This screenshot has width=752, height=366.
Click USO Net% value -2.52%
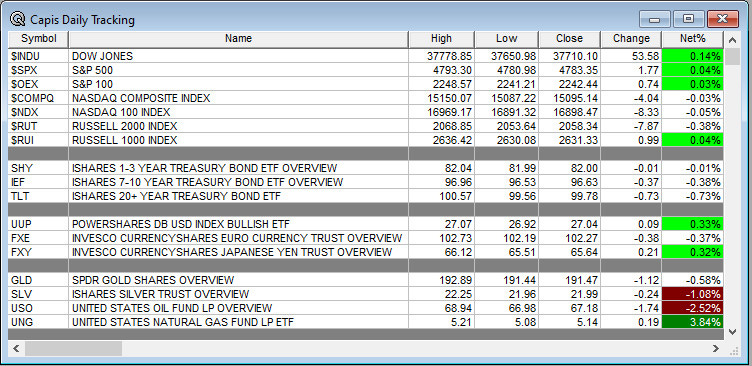click(693, 308)
